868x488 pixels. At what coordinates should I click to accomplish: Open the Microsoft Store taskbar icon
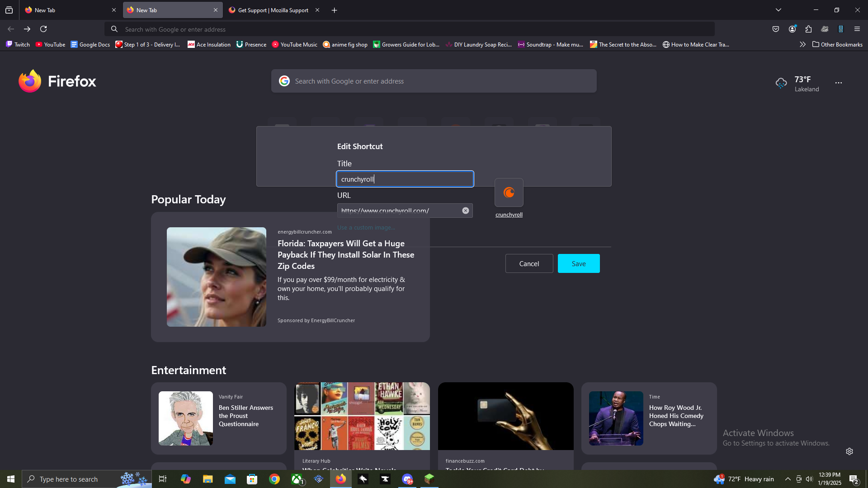[252, 479]
